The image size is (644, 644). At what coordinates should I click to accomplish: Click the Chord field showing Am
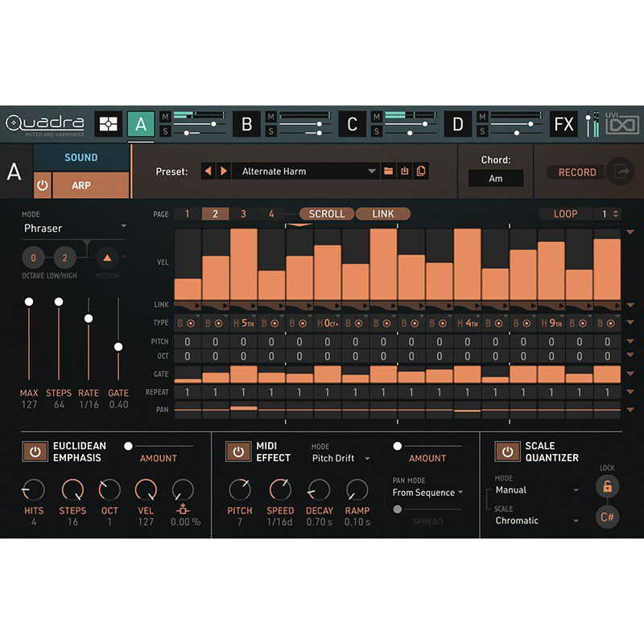tap(496, 178)
